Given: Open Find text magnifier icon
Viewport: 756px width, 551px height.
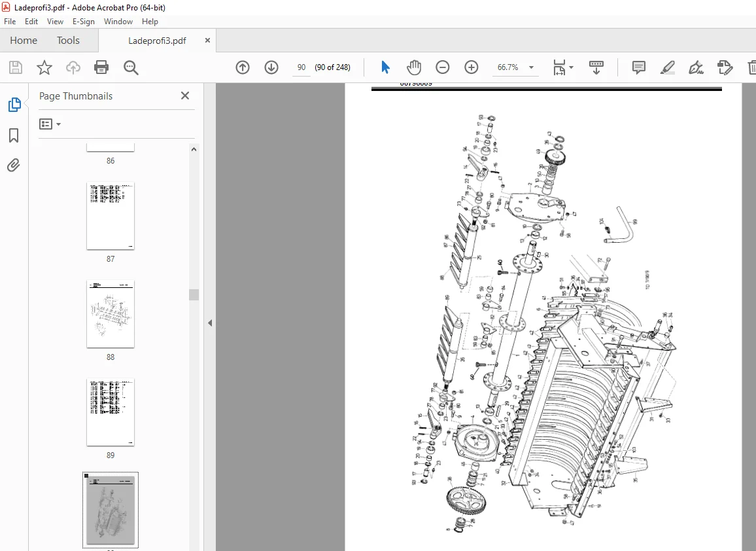Looking at the screenshot, I should tap(131, 67).
